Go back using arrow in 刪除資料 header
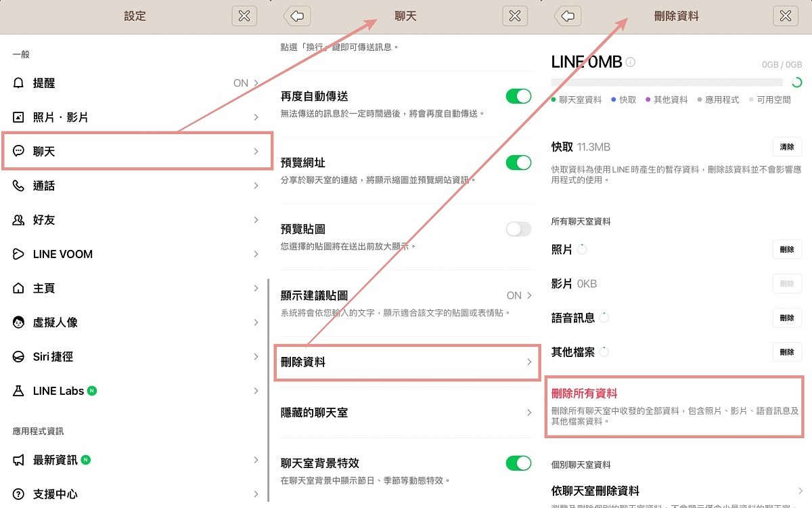812x508 pixels. point(569,16)
